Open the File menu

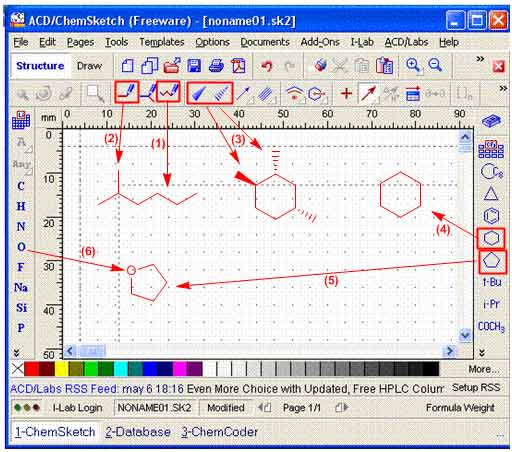(x=21, y=42)
